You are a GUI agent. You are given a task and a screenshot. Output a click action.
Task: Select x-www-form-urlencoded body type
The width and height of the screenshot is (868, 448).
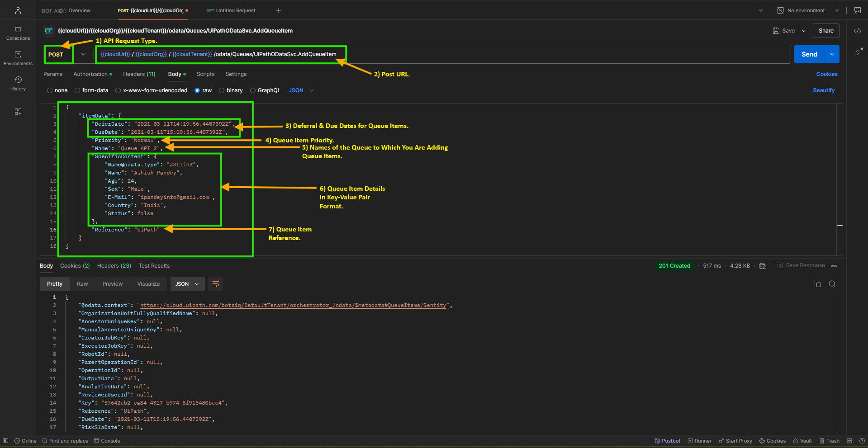[x=118, y=90]
